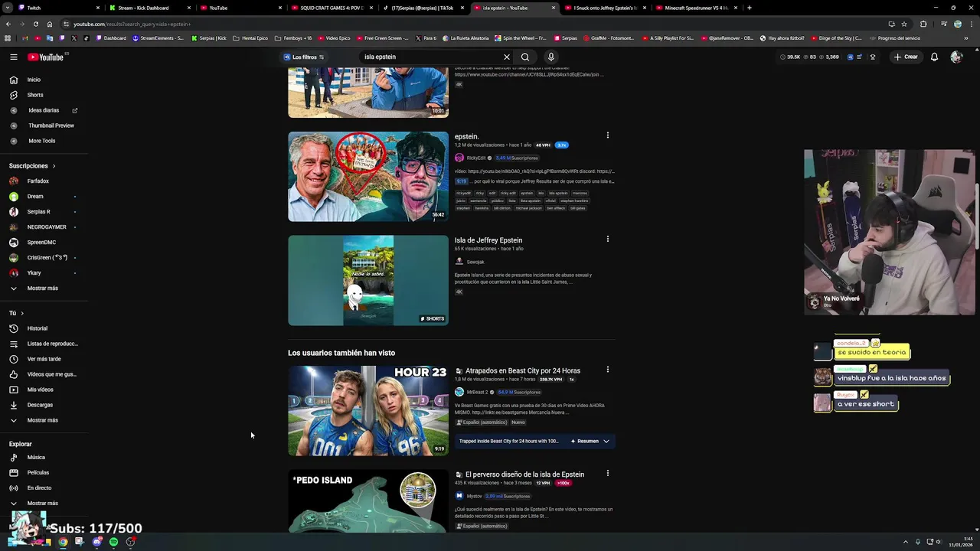
Task: Open notifications bell
Action: pos(934,57)
